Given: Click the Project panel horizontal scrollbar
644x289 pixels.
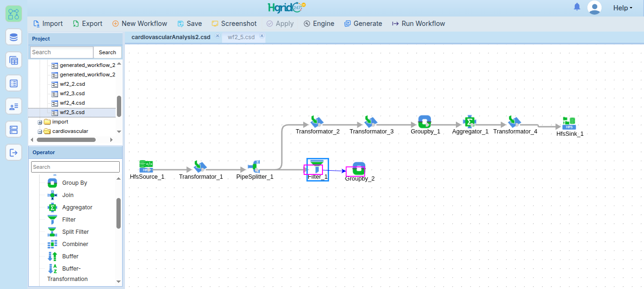Looking at the screenshot, I should point(66,140).
